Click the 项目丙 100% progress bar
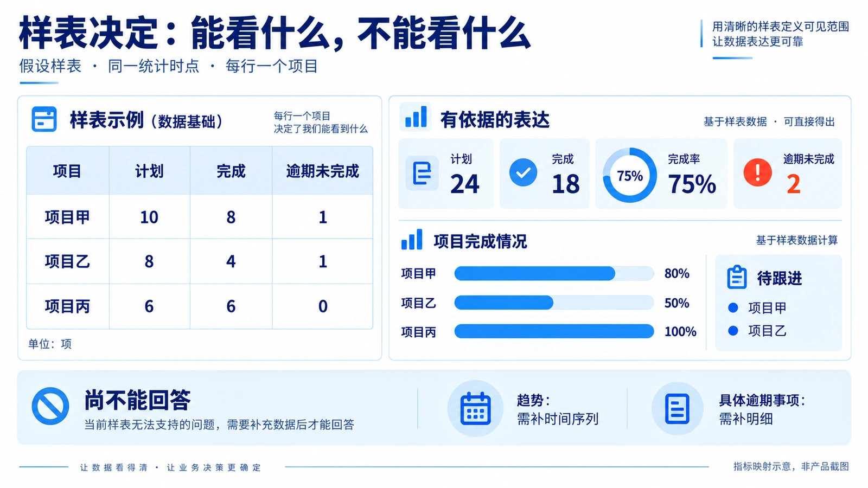 point(554,331)
